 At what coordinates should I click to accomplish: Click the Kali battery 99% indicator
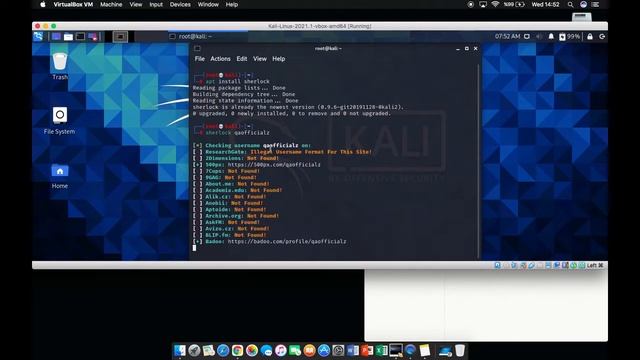coord(569,37)
